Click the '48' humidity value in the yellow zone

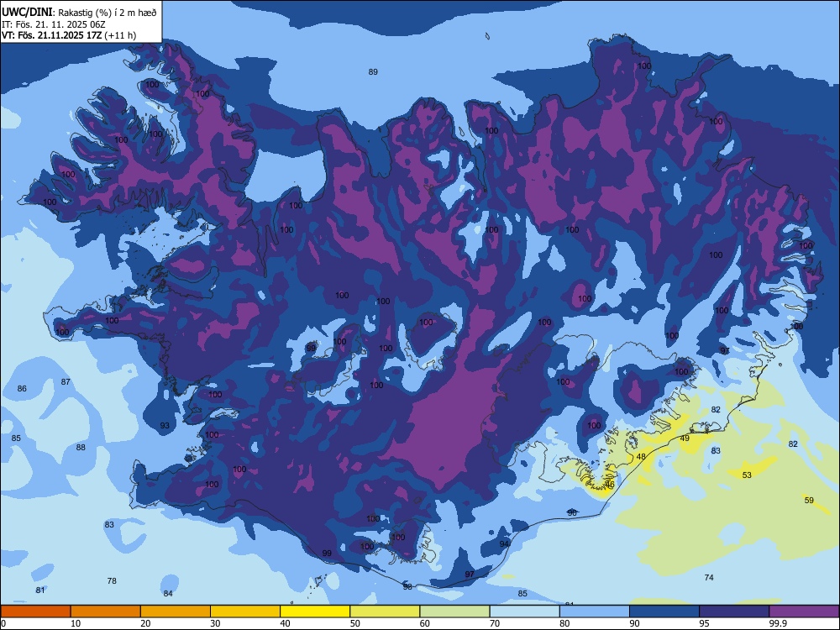coord(641,457)
